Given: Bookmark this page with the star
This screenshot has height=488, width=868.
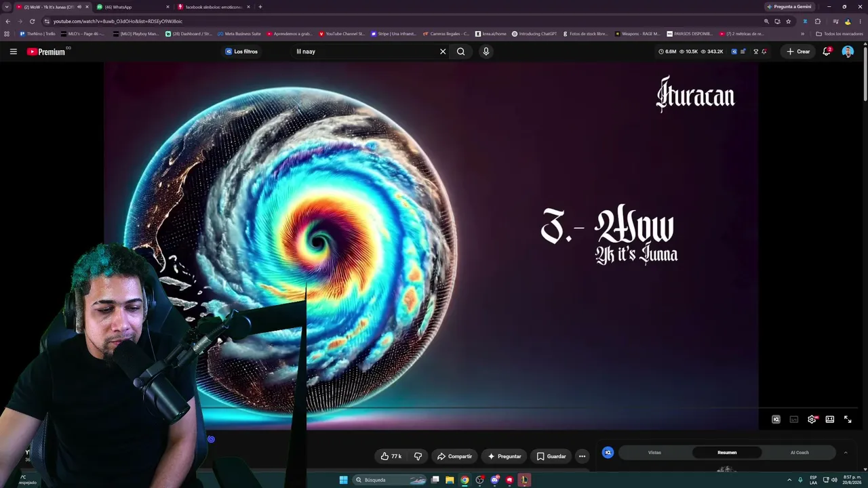Looking at the screenshot, I should 788,22.
